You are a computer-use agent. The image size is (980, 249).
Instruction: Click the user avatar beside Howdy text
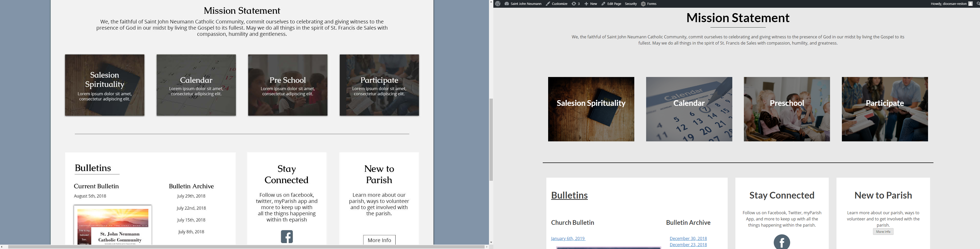pyautogui.click(x=970, y=4)
